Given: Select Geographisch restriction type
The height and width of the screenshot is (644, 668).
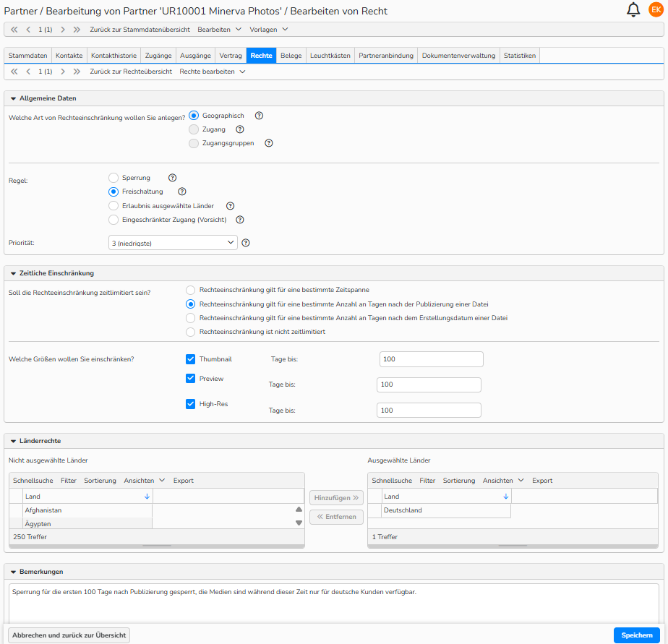Looking at the screenshot, I should (x=194, y=116).
